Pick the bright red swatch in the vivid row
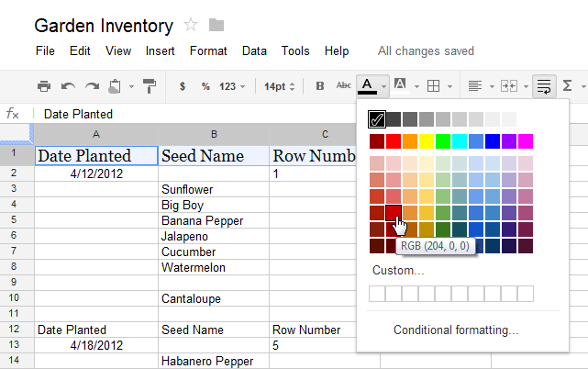This screenshot has height=369, width=588. tap(394, 141)
